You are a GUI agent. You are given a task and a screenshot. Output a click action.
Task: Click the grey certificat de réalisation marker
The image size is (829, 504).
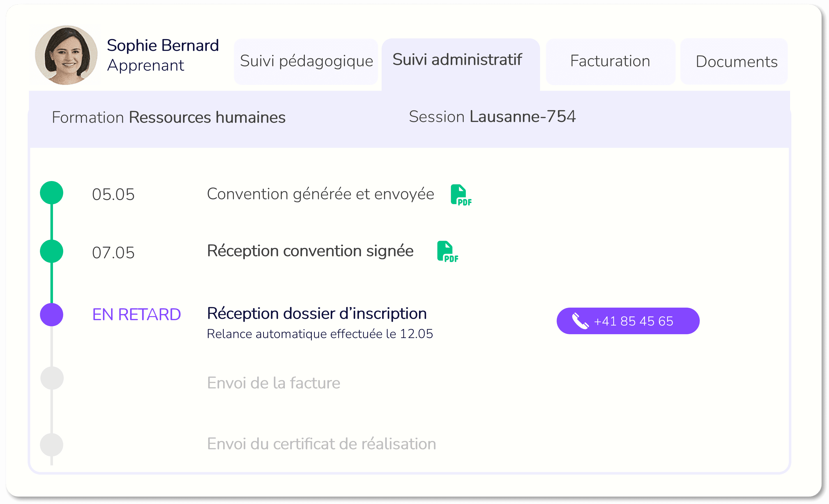[x=51, y=444]
